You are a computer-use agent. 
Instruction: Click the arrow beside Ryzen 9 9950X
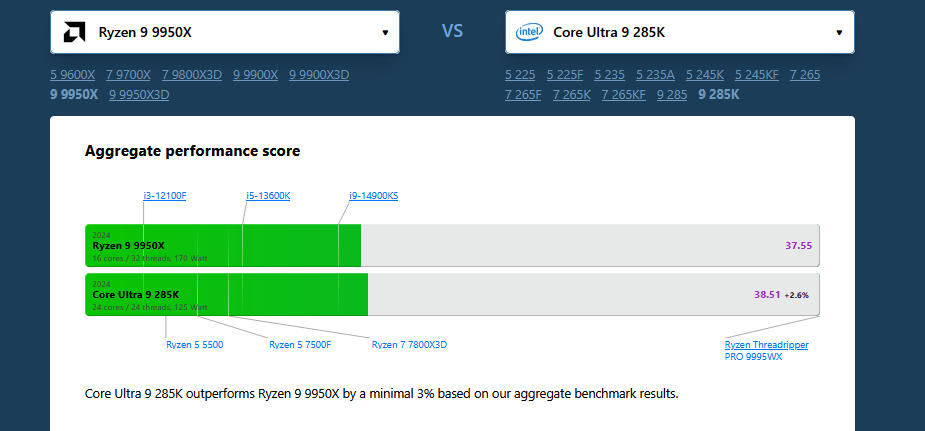(385, 32)
